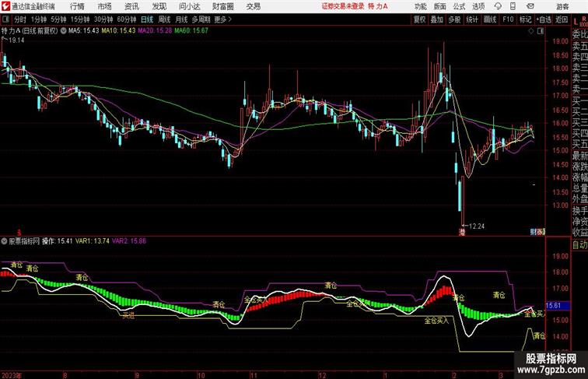This screenshot has height=379, width=588.
Task: Click the MA5: 15.43 indicator value
Action: (x=84, y=31)
